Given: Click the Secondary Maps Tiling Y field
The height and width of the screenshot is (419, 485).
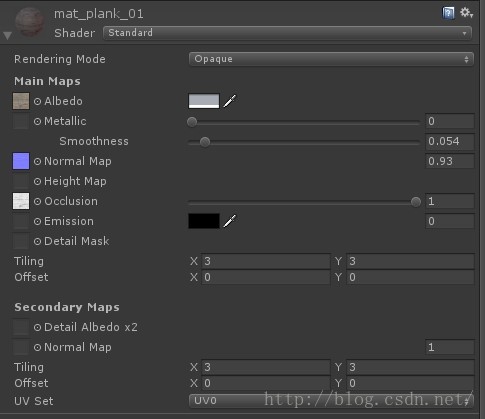Looking at the screenshot, I should tap(410, 367).
